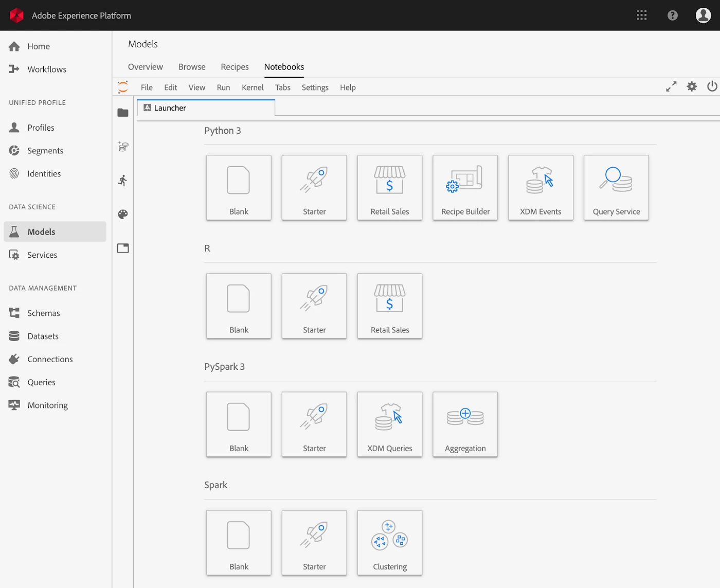Launch Spark Blank notebook

point(239,543)
